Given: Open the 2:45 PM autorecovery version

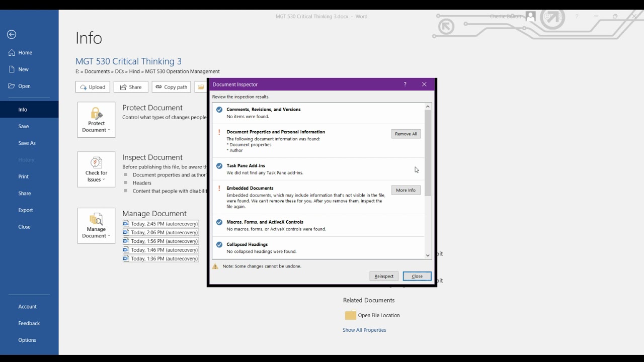Looking at the screenshot, I should (160, 224).
